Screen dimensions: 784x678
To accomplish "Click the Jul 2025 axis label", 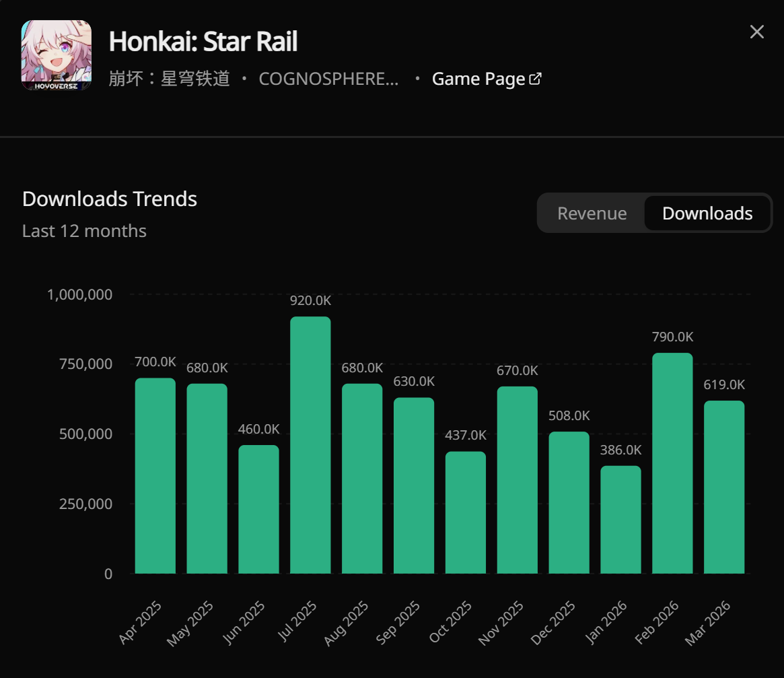I will (297, 621).
